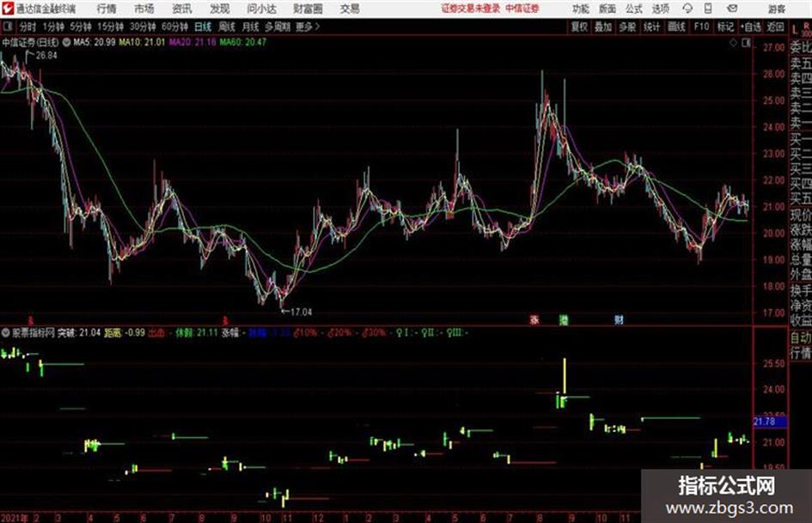The image size is (812, 523).
Task: Click the 复权 toolbar button
Action: pyautogui.click(x=579, y=27)
